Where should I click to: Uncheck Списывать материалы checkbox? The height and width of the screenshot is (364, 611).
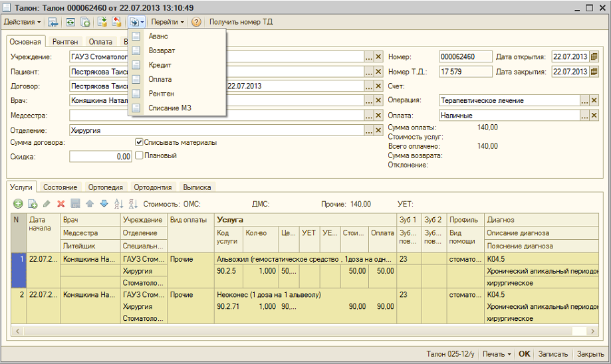(x=139, y=142)
